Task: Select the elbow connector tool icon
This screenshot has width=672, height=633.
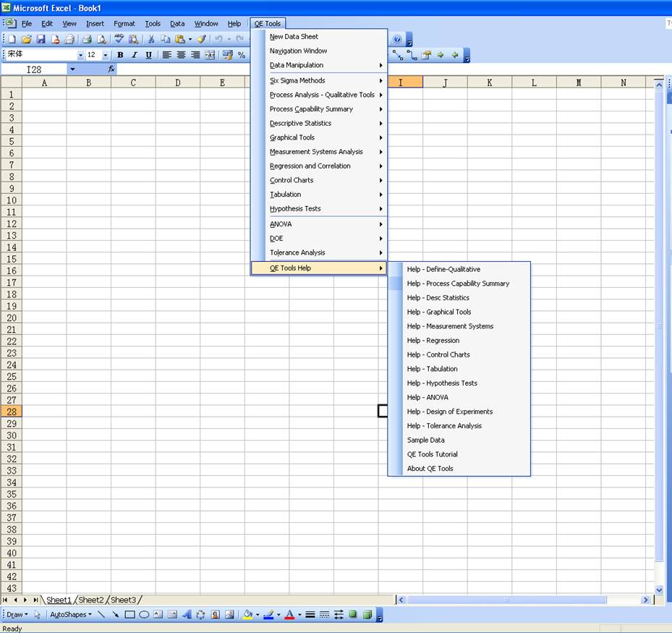Action: click(x=412, y=55)
